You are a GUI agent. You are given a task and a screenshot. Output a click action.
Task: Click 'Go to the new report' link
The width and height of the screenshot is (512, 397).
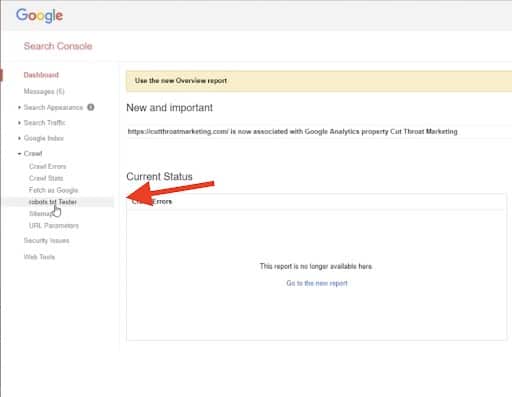point(317,283)
